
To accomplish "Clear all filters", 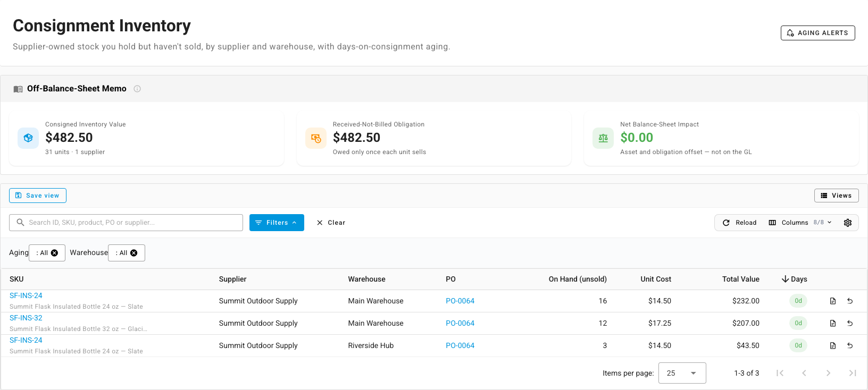I will [x=331, y=223].
